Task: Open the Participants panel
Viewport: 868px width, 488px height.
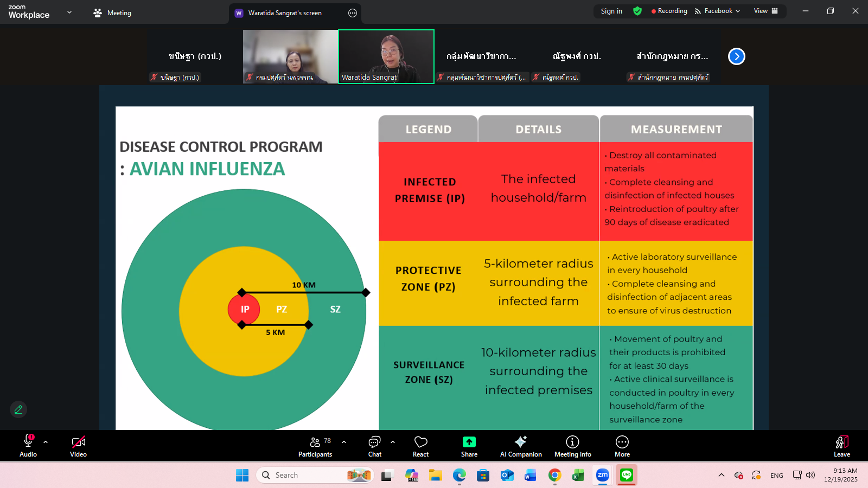Action: (315, 446)
